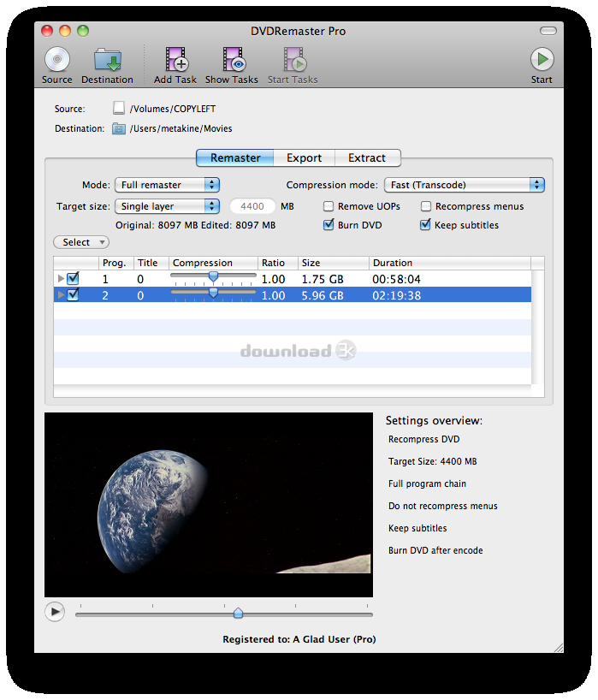The image size is (598, 700).
Task: Click the Original: 8097 MB Edited text
Action: [195, 225]
